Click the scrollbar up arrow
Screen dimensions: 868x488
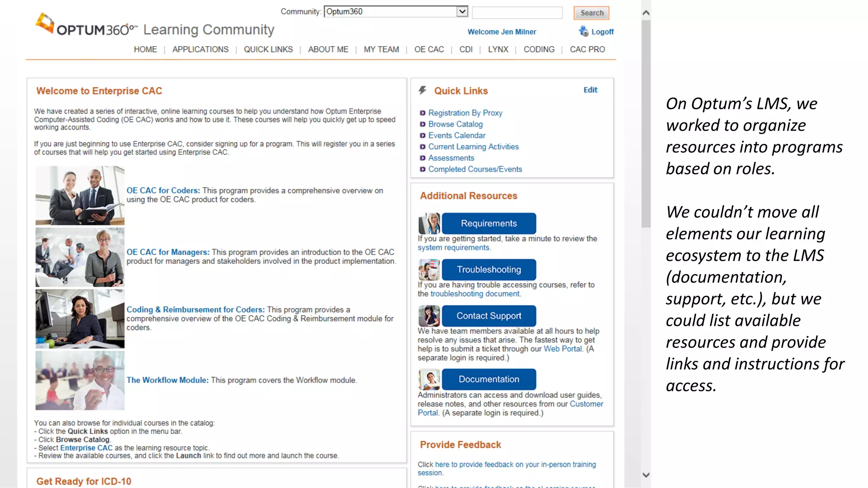click(x=646, y=13)
